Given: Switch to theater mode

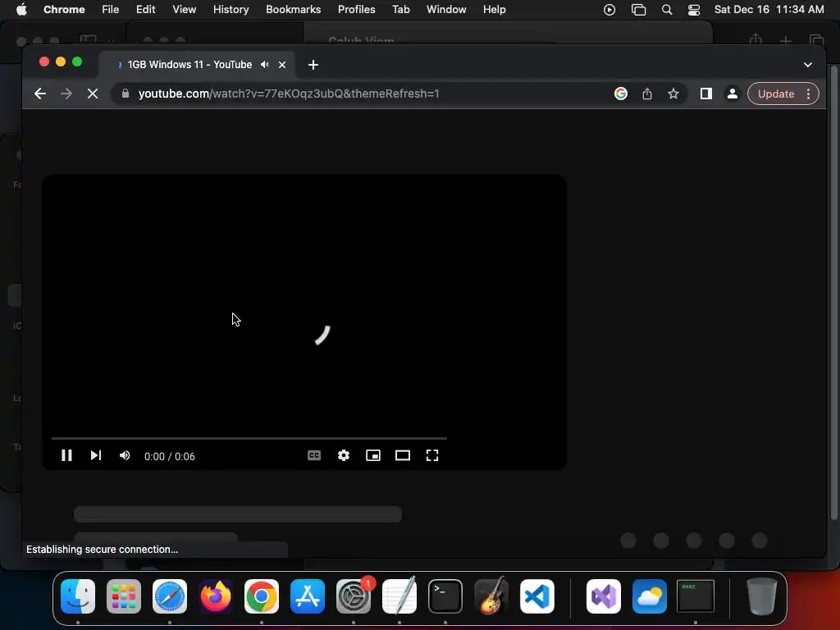Looking at the screenshot, I should tap(402, 455).
